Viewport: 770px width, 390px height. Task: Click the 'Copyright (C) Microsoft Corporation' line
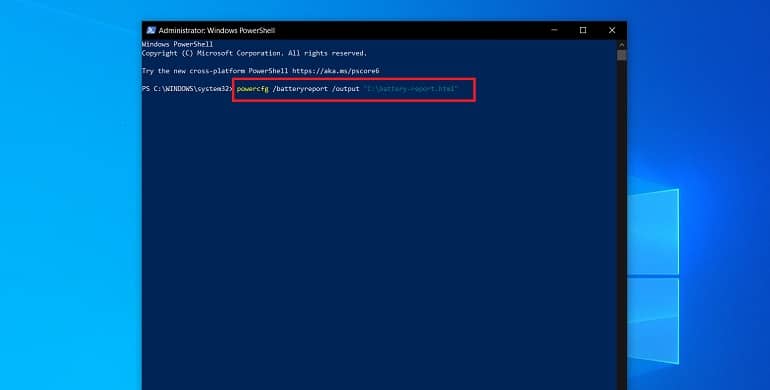coord(254,53)
